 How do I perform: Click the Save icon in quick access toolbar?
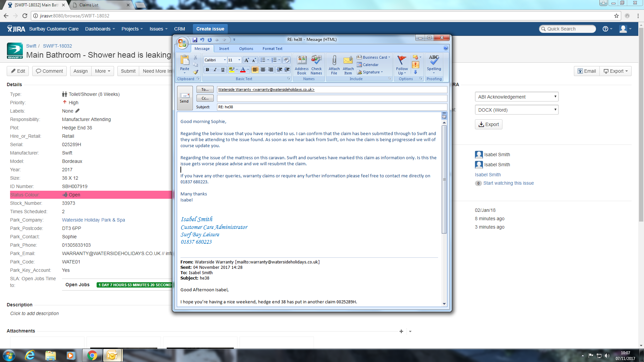tap(195, 40)
